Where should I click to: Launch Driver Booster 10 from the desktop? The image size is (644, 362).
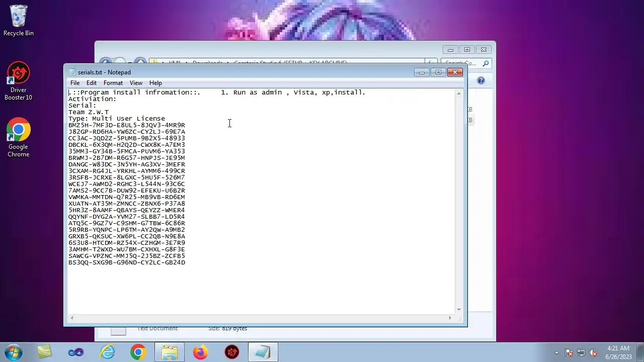(19, 81)
